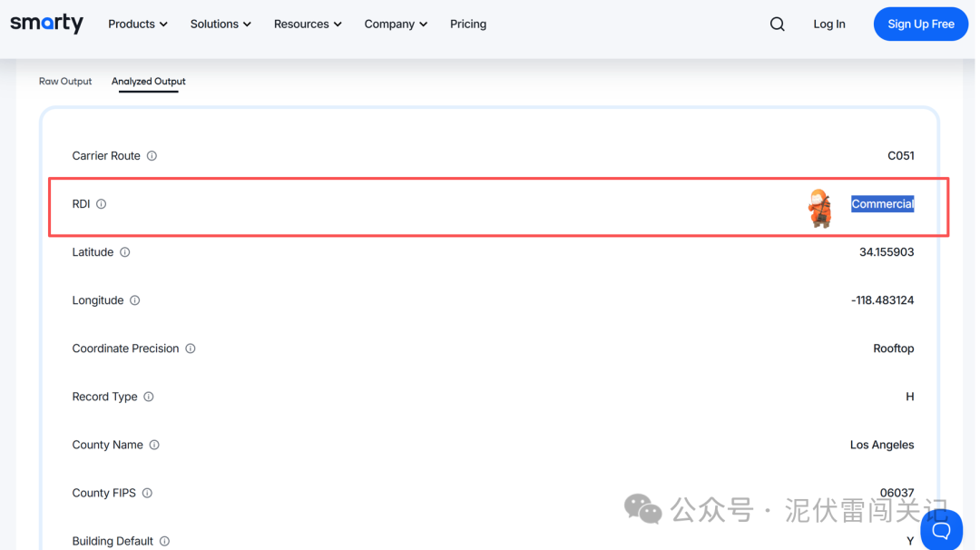Switch to the Raw Output tab
980x550 pixels.
click(x=65, y=82)
